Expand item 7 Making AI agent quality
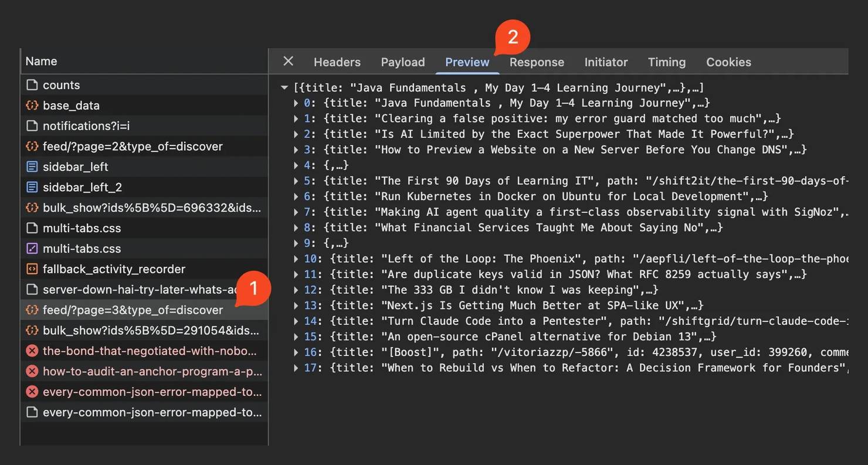This screenshot has height=465, width=868. tap(296, 212)
